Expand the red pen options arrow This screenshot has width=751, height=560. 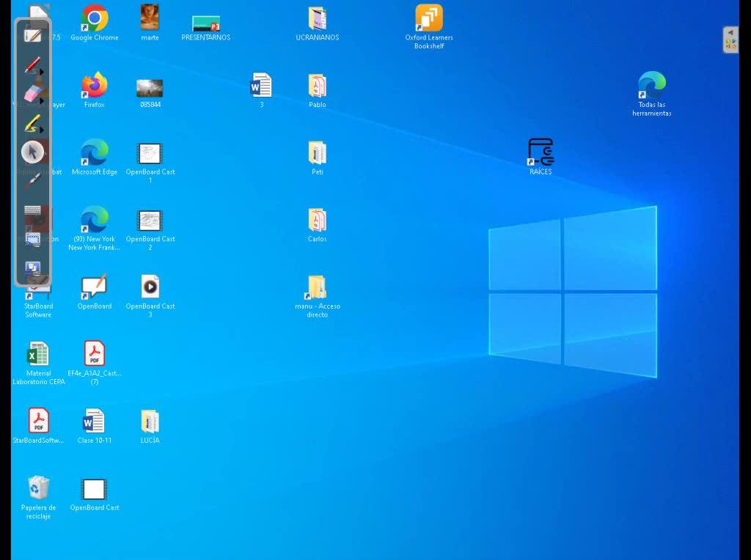pyautogui.click(x=42, y=72)
